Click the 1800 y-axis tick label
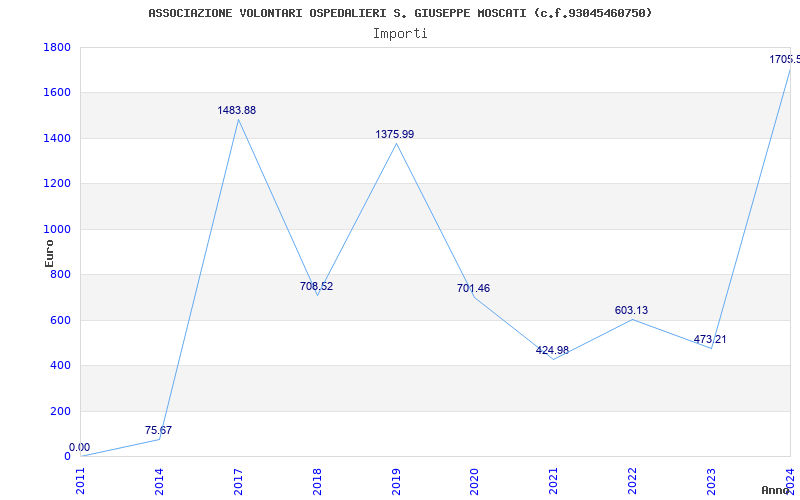Viewport: 800px width, 500px height. 57,47
